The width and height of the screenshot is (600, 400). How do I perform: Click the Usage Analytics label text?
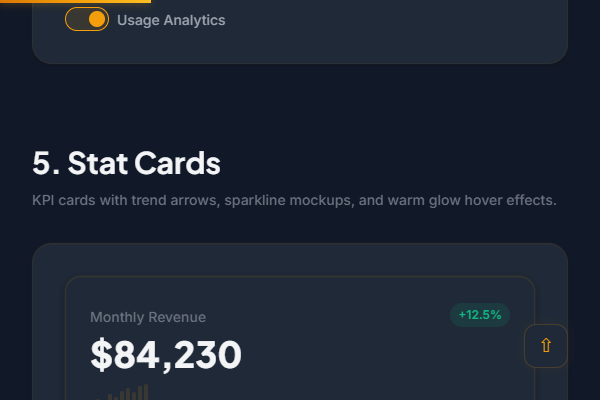pyautogui.click(x=171, y=20)
